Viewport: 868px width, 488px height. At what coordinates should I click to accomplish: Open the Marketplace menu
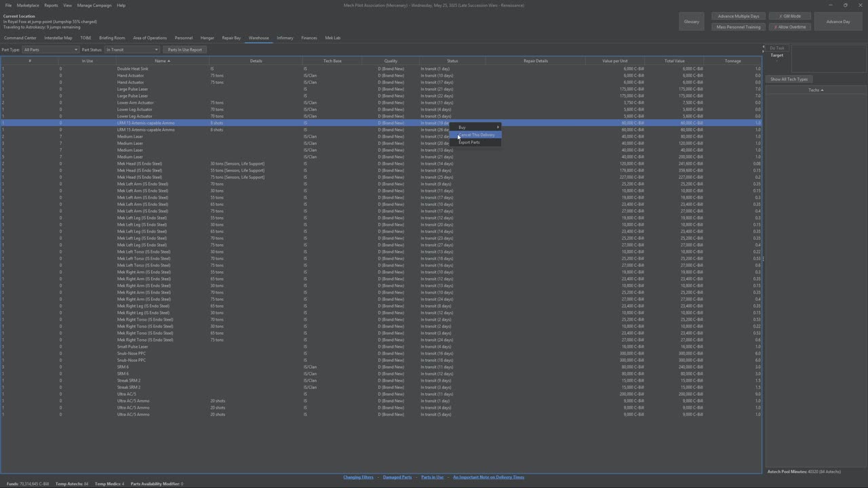click(28, 5)
